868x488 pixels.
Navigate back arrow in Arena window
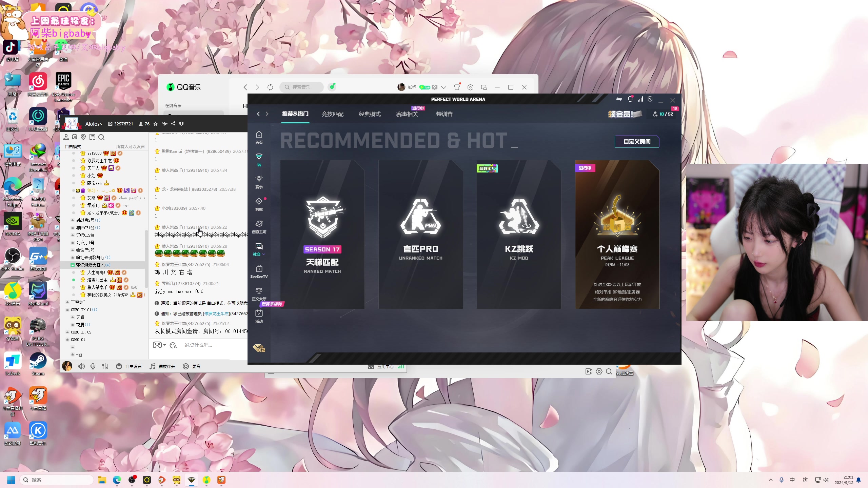[x=258, y=114]
